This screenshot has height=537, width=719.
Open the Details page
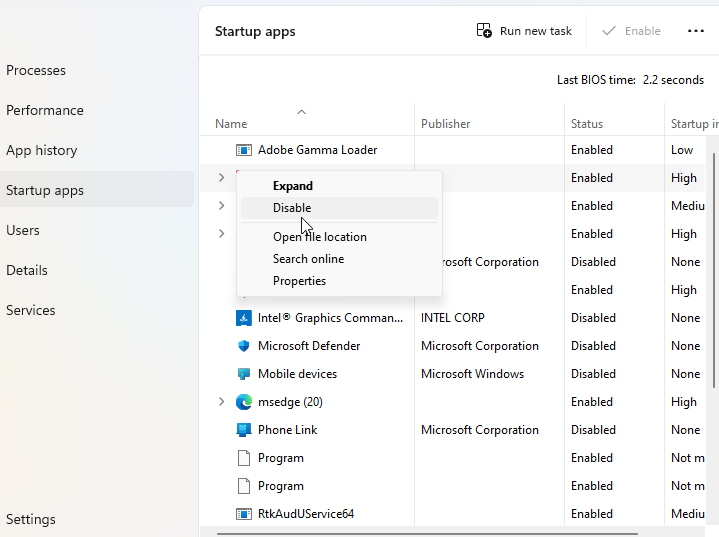[x=27, y=270]
